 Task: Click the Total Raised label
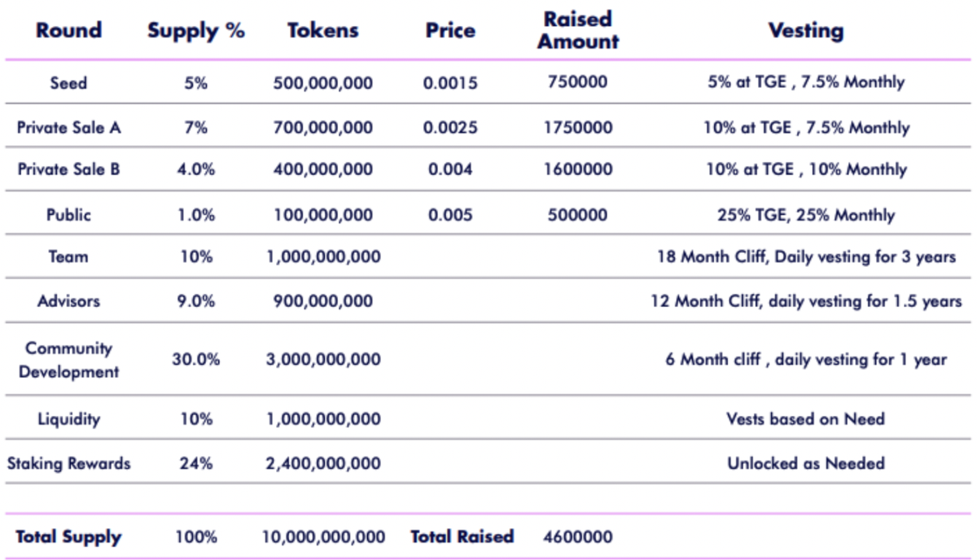pyautogui.click(x=462, y=537)
